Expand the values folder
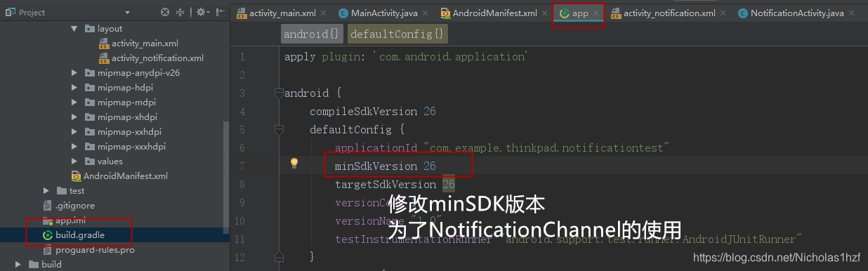The height and width of the screenshot is (271, 868). pyautogui.click(x=74, y=161)
